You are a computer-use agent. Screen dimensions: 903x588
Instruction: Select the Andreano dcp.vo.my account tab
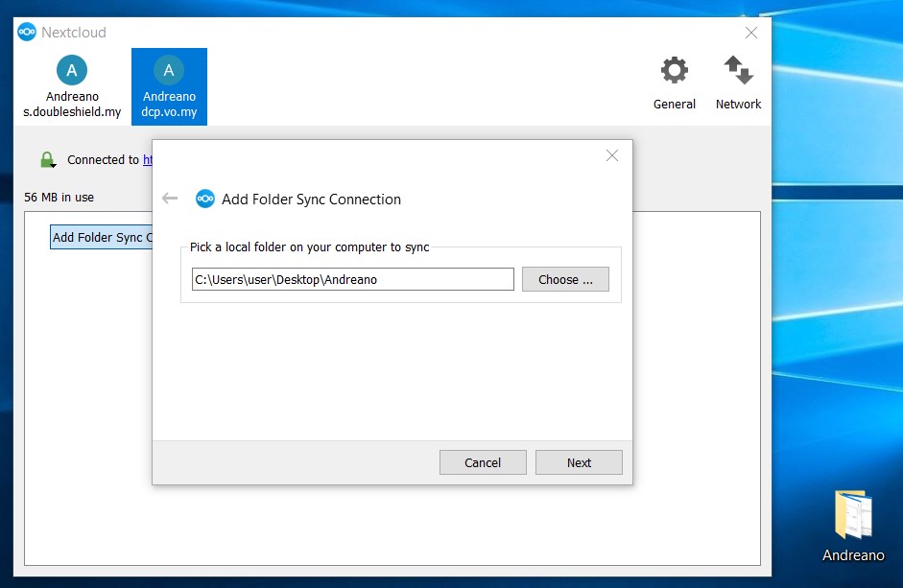[169, 86]
